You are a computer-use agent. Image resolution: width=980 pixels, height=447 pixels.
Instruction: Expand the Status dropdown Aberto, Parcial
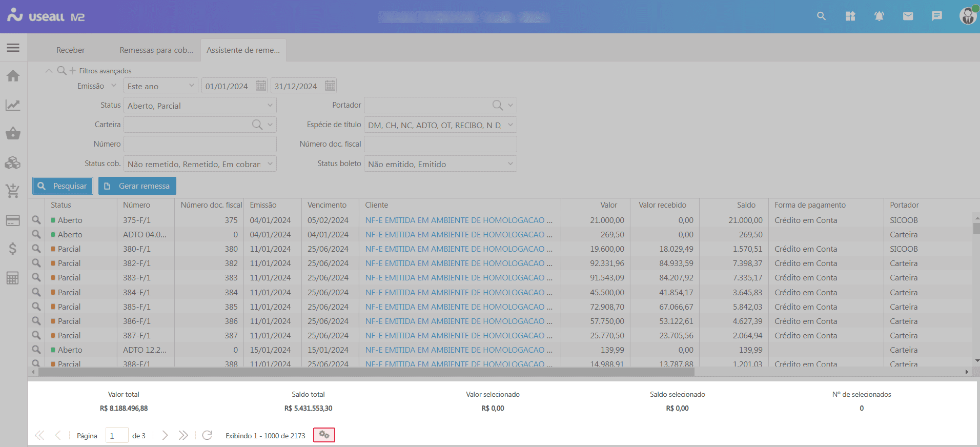[270, 106]
